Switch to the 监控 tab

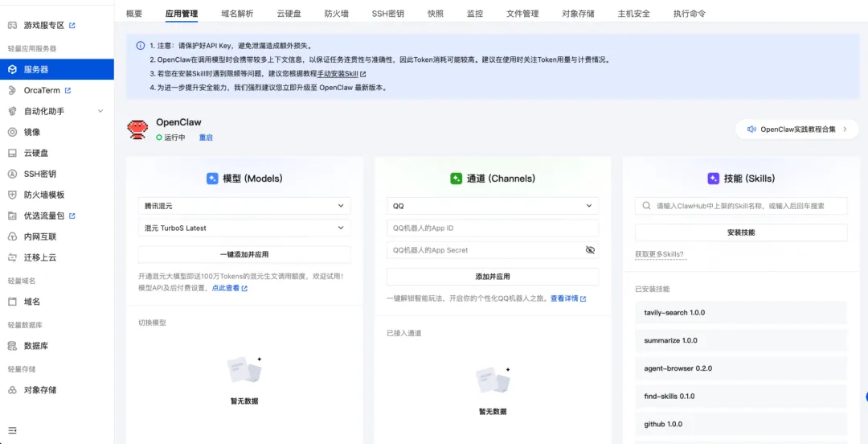tap(475, 14)
